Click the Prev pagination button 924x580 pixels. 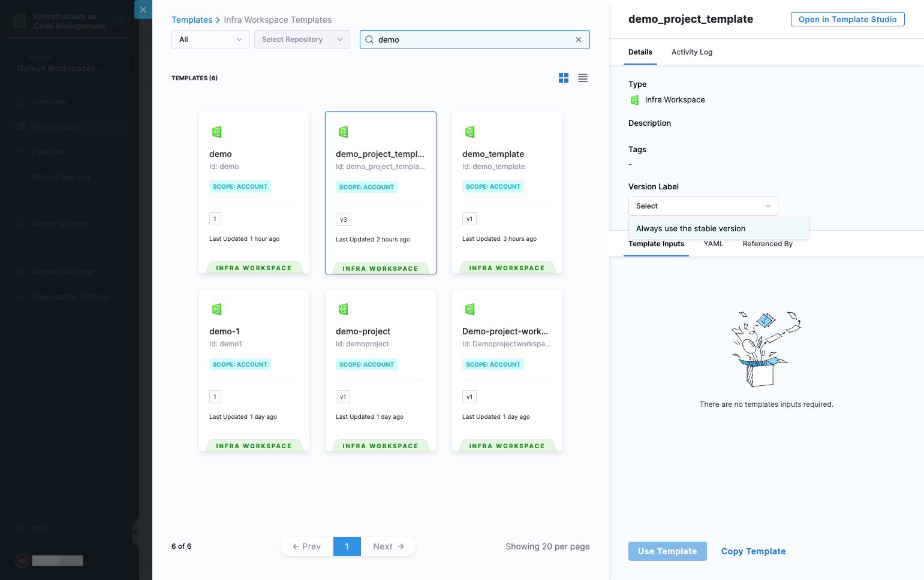tap(307, 546)
